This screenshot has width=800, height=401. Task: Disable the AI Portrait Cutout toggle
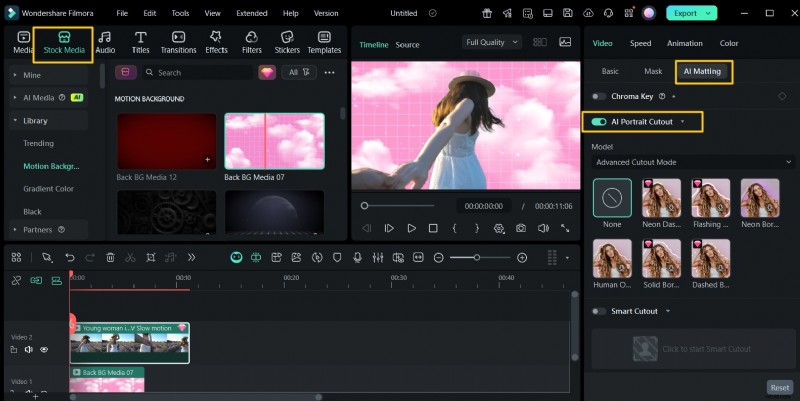pyautogui.click(x=599, y=121)
